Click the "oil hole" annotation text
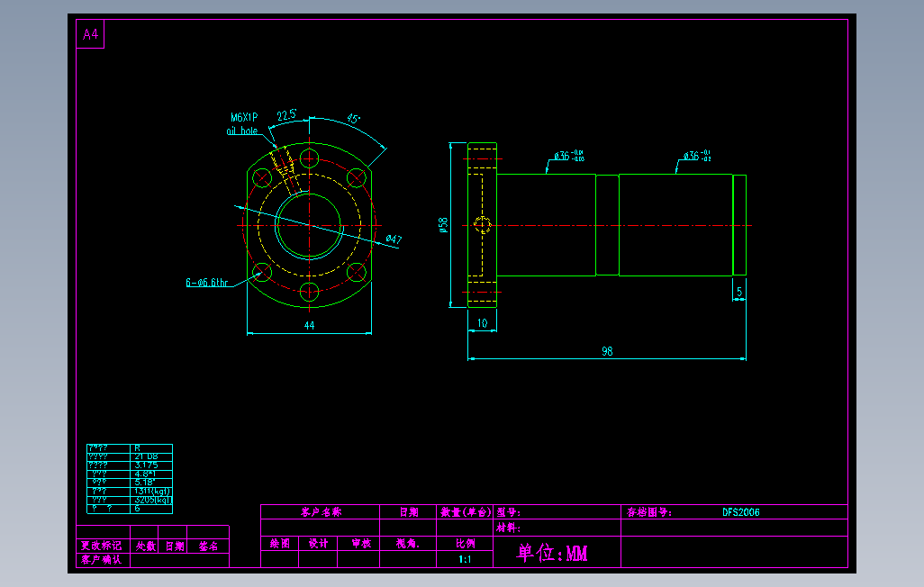The height and width of the screenshot is (587, 924). (x=242, y=131)
